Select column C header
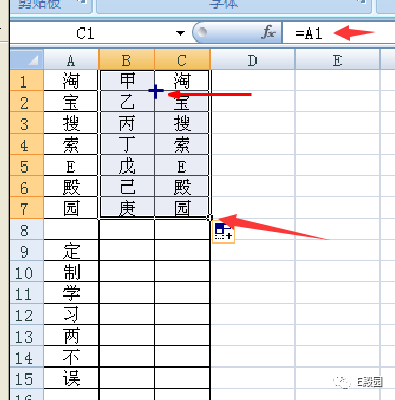The image size is (395, 400). pyautogui.click(x=182, y=60)
